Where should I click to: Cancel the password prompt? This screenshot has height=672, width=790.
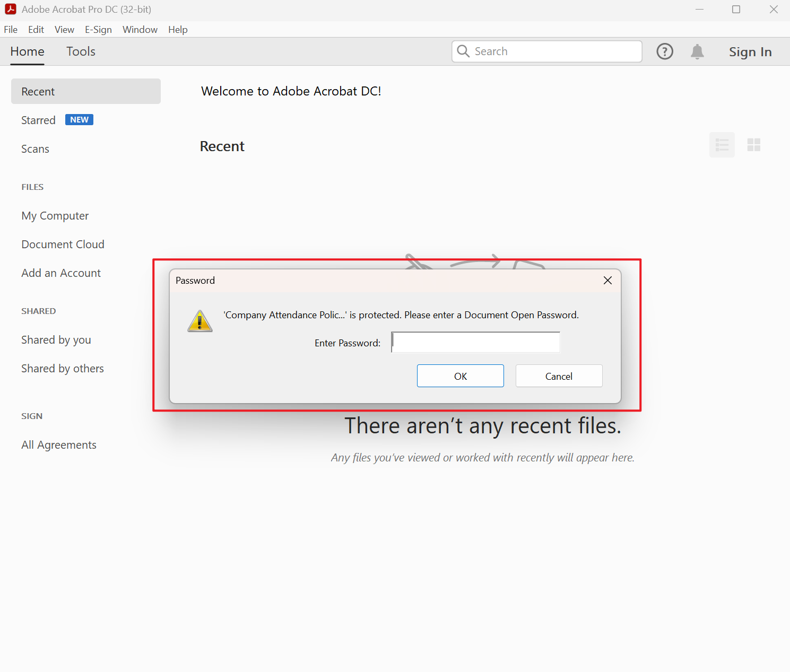(559, 376)
